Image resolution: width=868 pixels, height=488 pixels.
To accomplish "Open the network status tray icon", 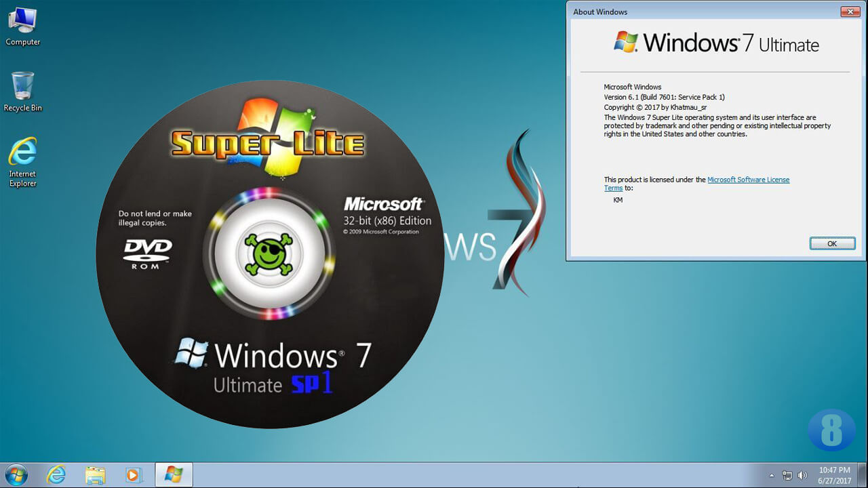I will 787,475.
